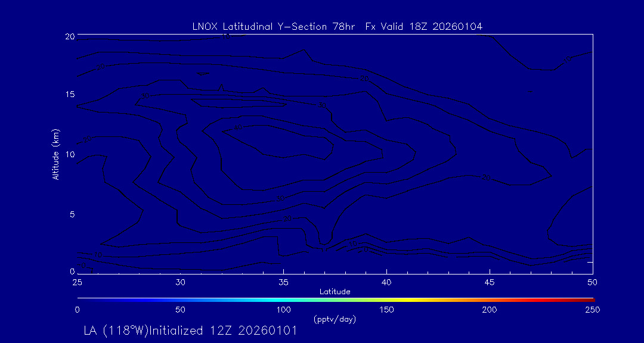This screenshot has width=644, height=343.
Task: Click colorbar tick label 150
Action: point(386,310)
